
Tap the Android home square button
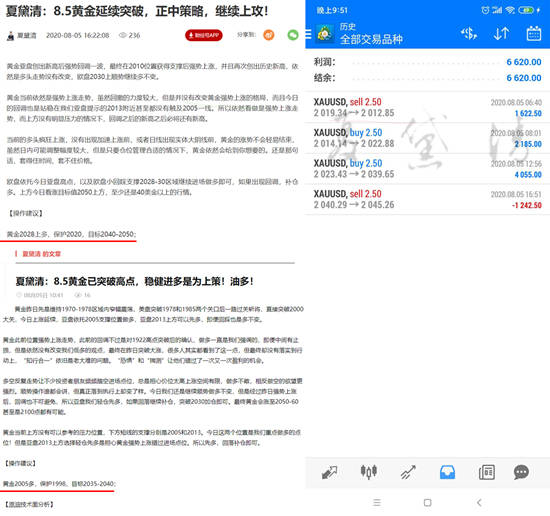click(x=427, y=503)
